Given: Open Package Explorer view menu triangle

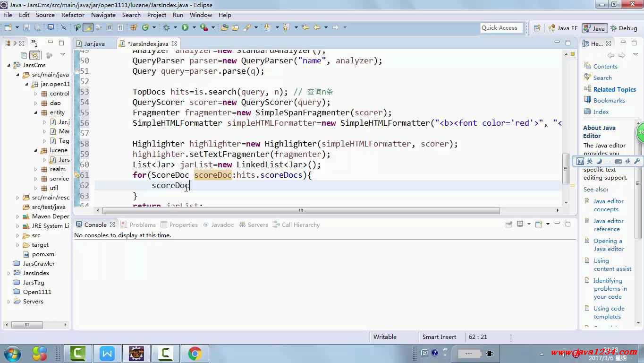Looking at the screenshot, I should pos(62,55).
